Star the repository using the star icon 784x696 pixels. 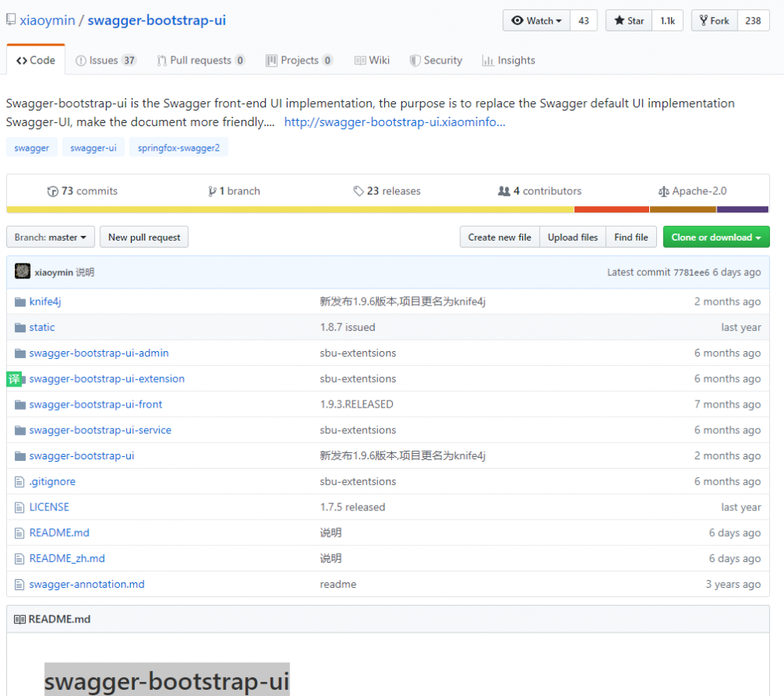tap(618, 20)
